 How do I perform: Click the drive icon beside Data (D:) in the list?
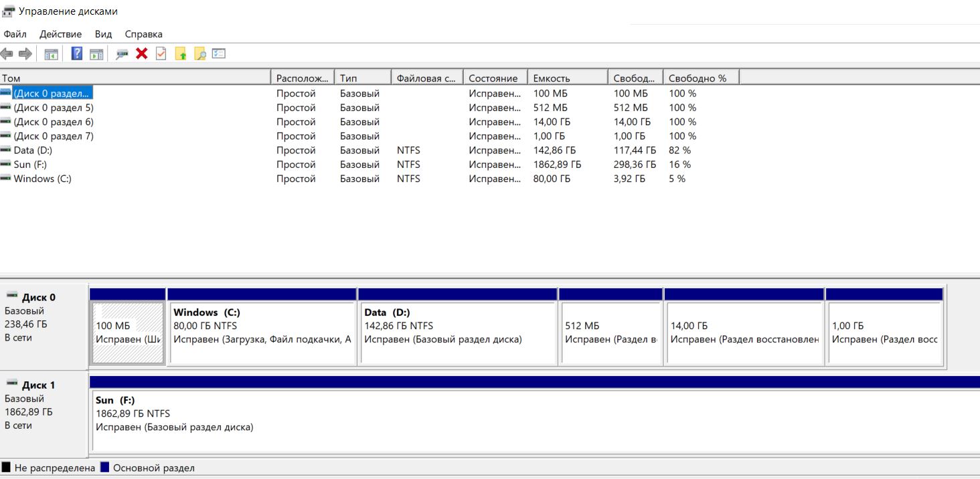click(x=6, y=151)
